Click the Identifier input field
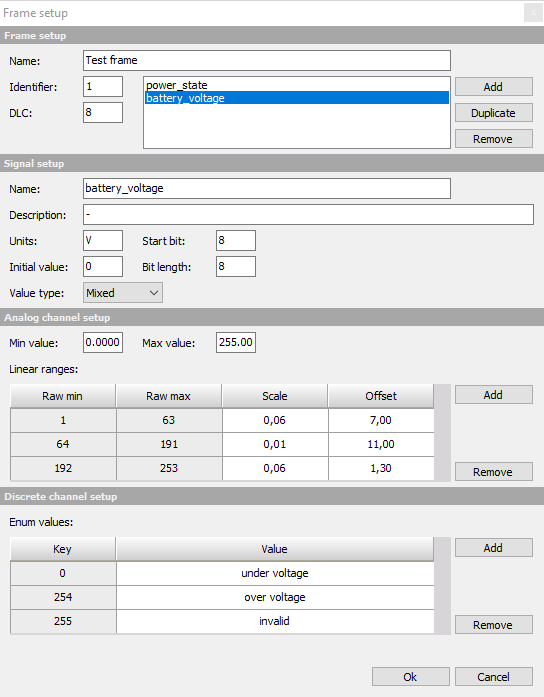The image size is (544, 697). pos(103,86)
